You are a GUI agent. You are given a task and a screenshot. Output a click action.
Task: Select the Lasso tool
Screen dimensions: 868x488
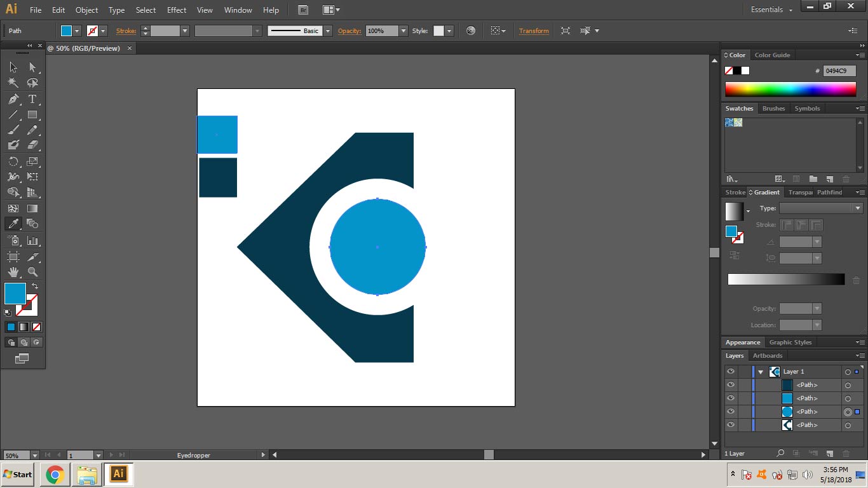[32, 83]
